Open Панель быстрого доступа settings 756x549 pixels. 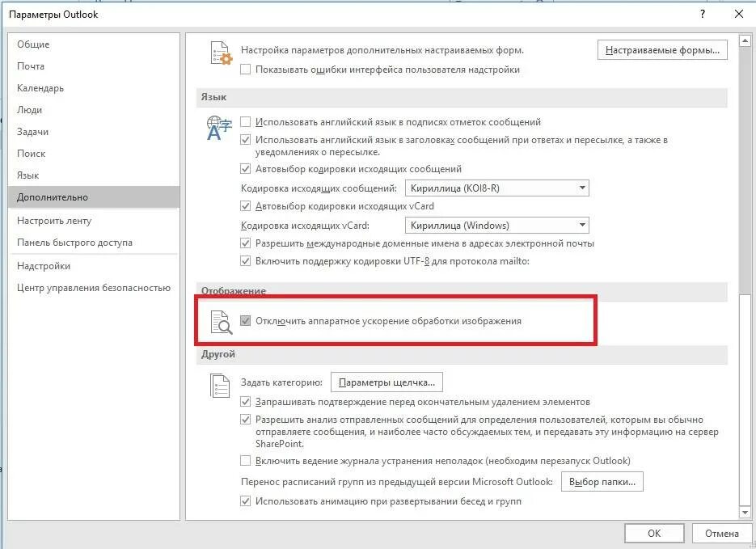pyautogui.click(x=94, y=243)
